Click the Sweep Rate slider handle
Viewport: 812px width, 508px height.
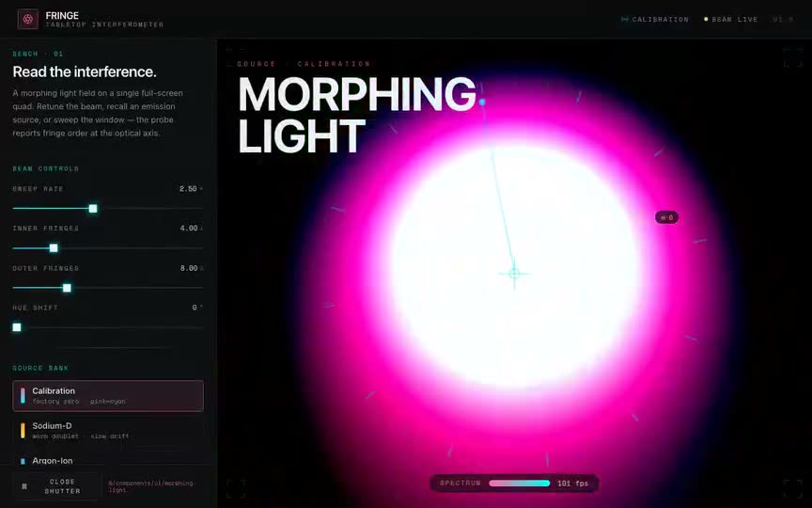pyautogui.click(x=93, y=209)
